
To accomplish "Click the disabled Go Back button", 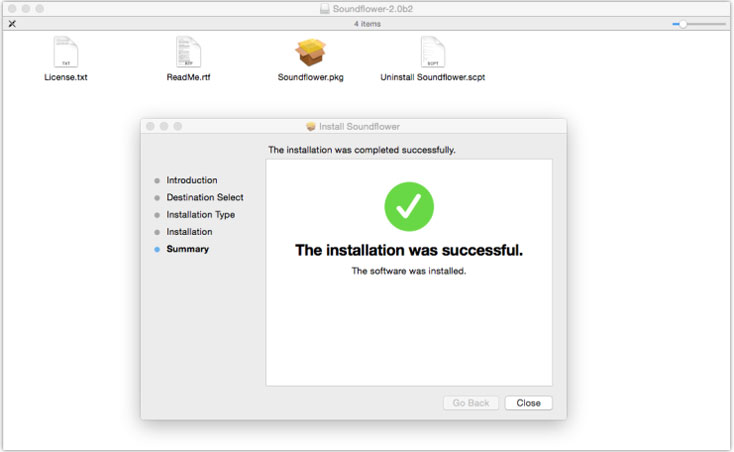I will (470, 403).
